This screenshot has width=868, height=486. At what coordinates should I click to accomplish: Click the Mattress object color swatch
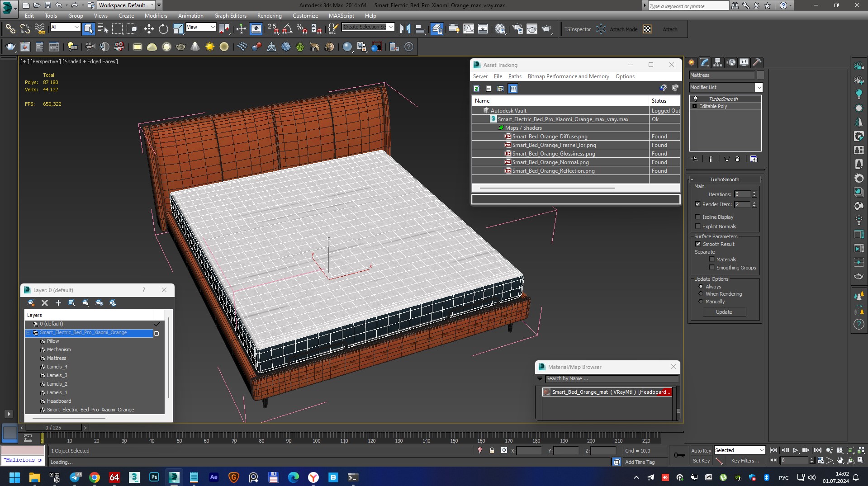[x=760, y=75]
